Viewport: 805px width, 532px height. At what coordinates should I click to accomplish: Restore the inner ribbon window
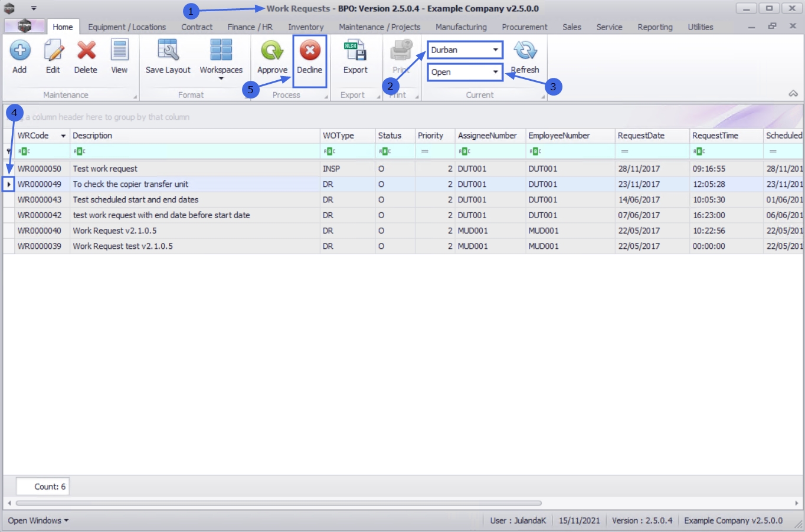pos(772,27)
